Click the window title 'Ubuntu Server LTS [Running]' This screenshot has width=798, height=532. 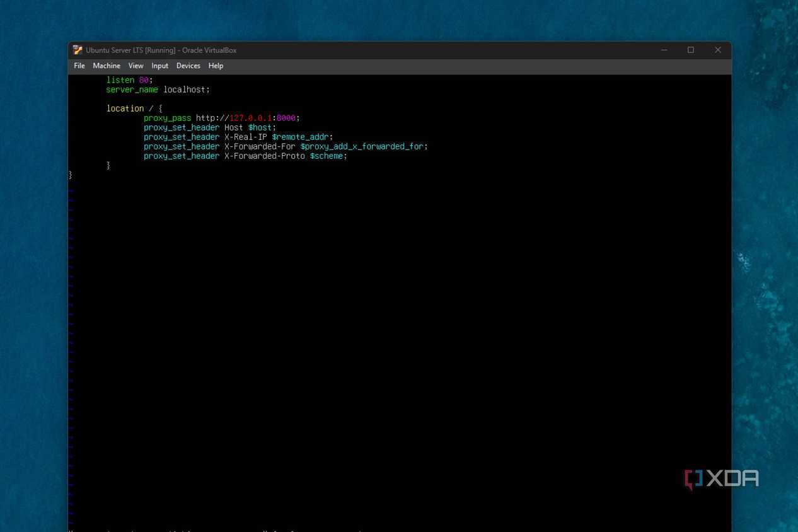[x=130, y=50]
